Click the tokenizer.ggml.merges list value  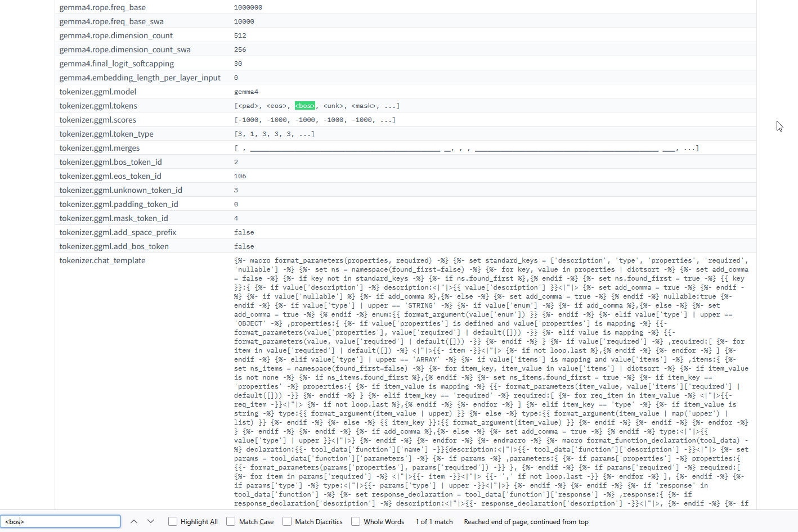[x=467, y=148]
